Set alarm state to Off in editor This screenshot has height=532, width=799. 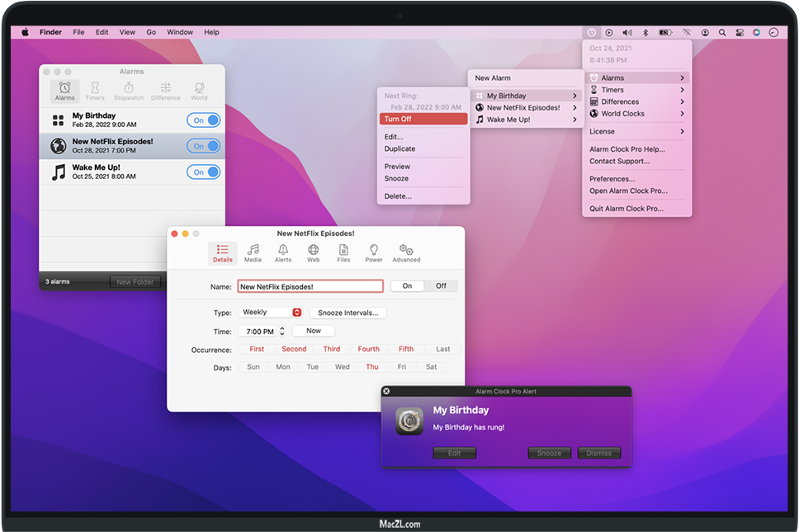tap(441, 286)
